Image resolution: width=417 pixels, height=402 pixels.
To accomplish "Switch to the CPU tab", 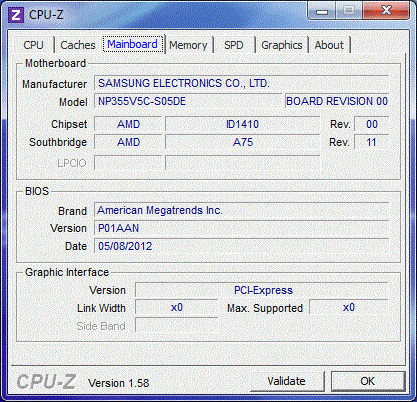I will (33, 45).
